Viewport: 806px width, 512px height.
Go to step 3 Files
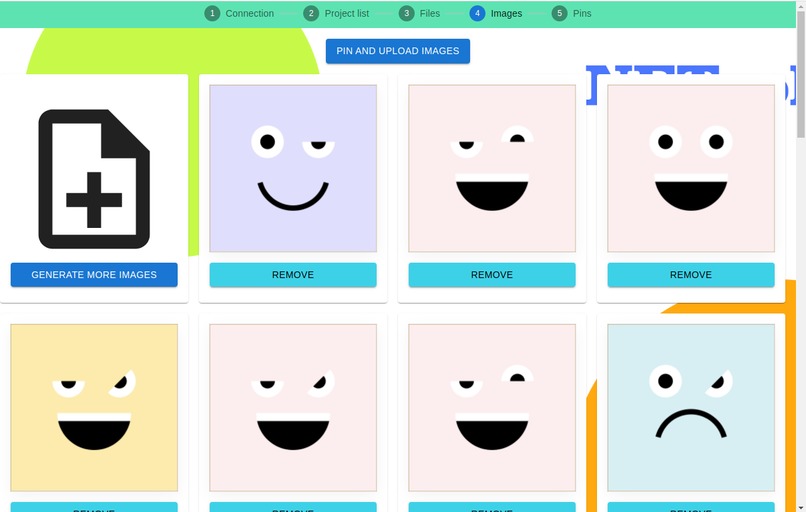[419, 13]
